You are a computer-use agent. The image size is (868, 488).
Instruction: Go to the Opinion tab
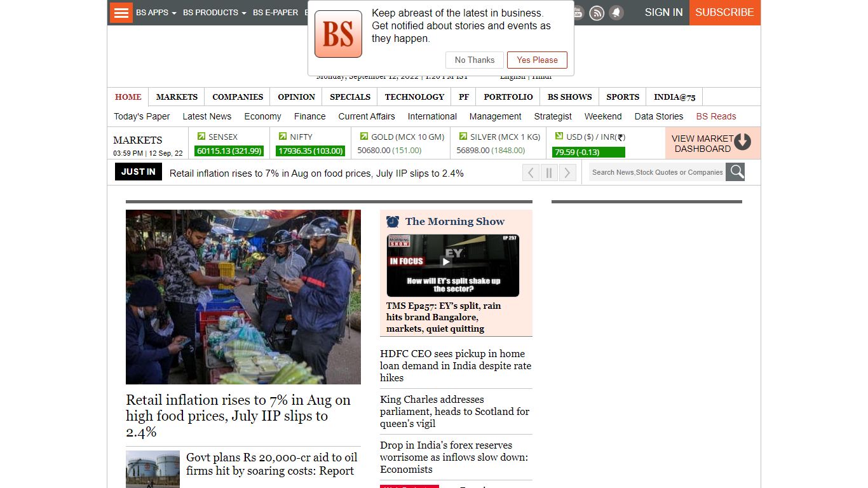click(297, 97)
